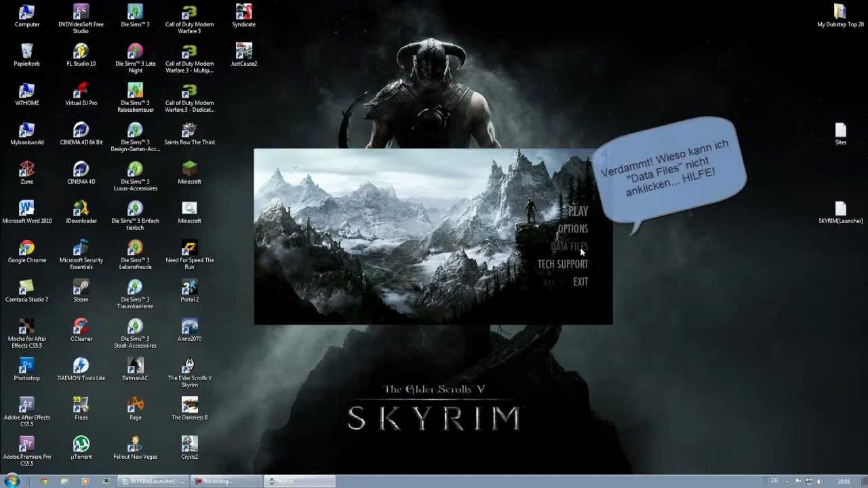Screen dimensions: 868x488
Task: Select the Saints Row The Third icon
Action: [x=190, y=134]
